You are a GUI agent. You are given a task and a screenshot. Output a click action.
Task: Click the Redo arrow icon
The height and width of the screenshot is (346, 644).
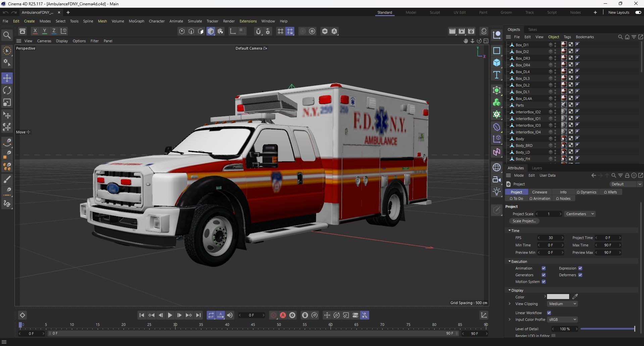14,12
